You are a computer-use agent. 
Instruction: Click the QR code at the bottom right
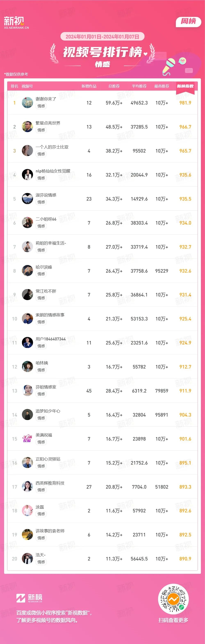(174, 599)
